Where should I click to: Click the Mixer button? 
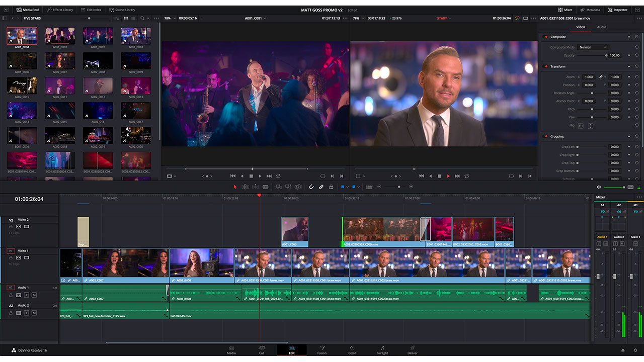(567, 9)
